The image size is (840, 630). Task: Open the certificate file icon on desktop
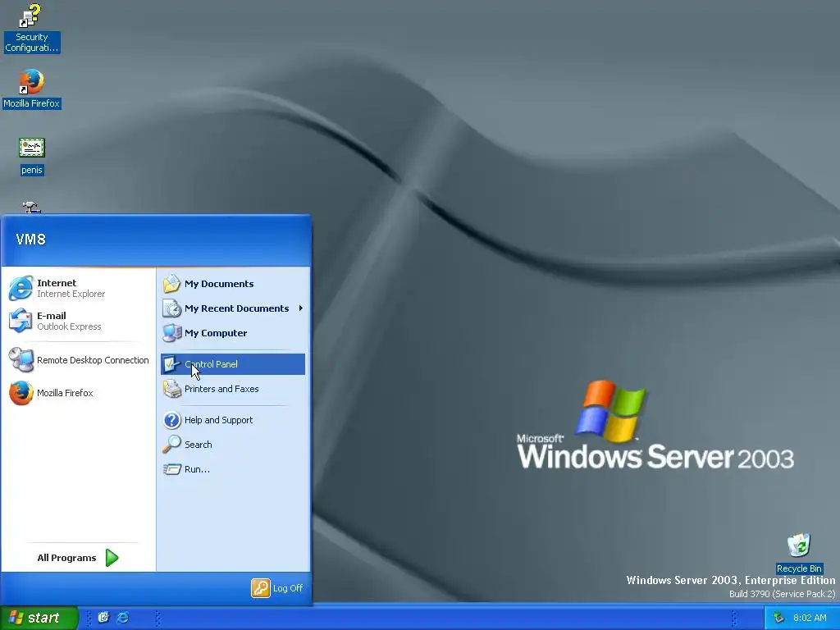coord(32,148)
